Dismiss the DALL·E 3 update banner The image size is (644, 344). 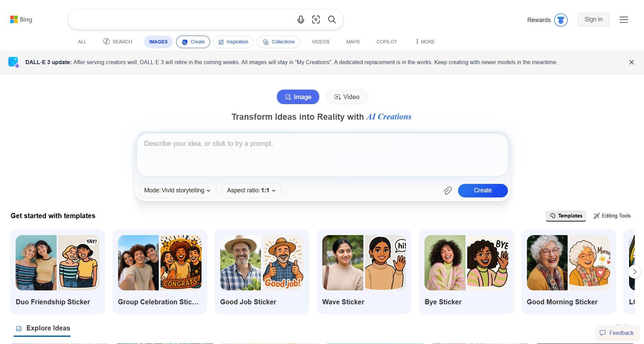[631, 62]
